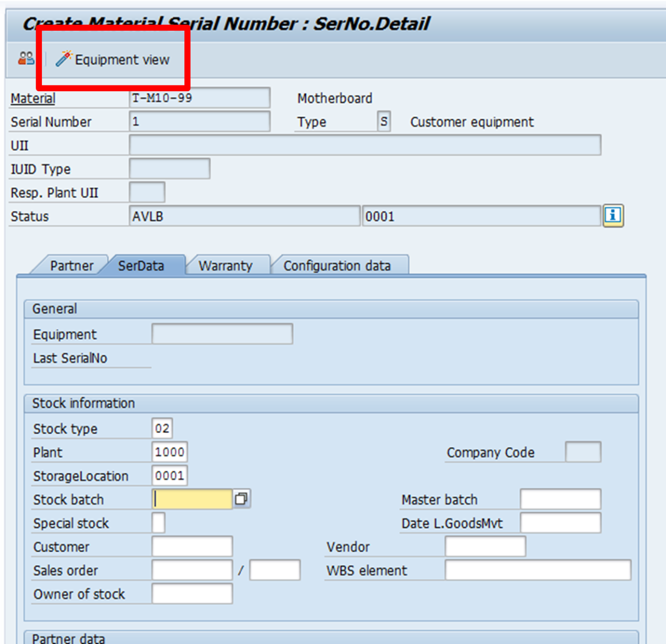Click the partner persons icon in toolbar
Viewport: 666px width, 644px height.
click(x=26, y=59)
